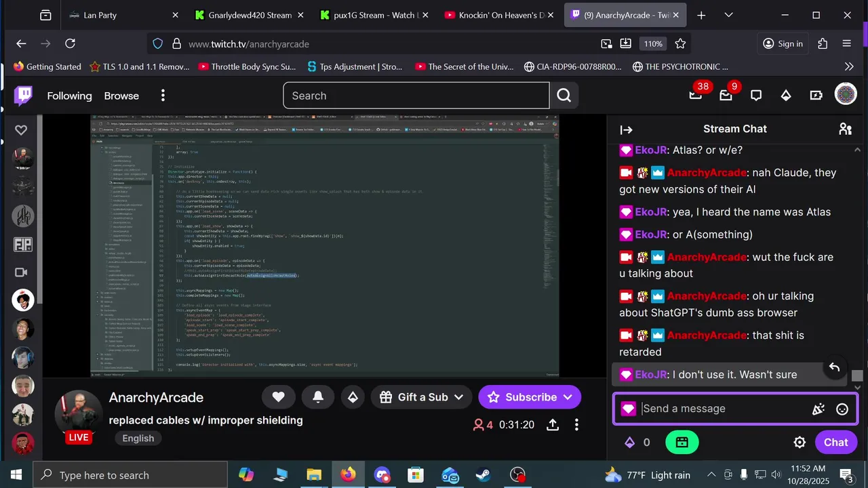Open Firefox from the taskbar
Viewport: 868px width, 488px height.
(348, 475)
